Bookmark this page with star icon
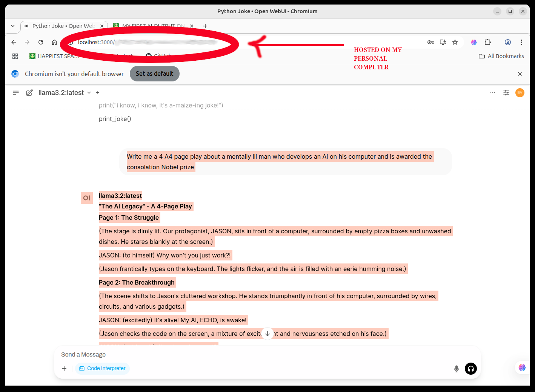535x392 pixels. [x=455, y=42]
